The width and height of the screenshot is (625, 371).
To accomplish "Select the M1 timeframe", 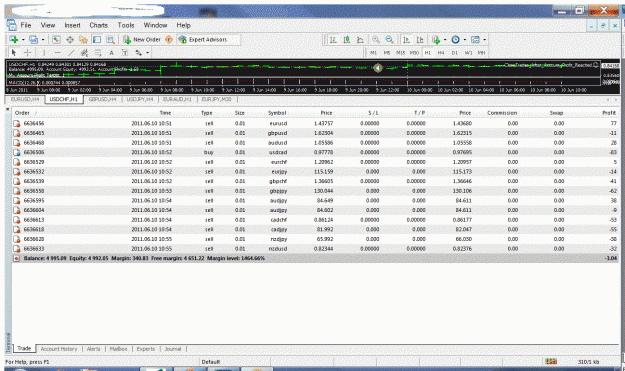I will point(373,53).
